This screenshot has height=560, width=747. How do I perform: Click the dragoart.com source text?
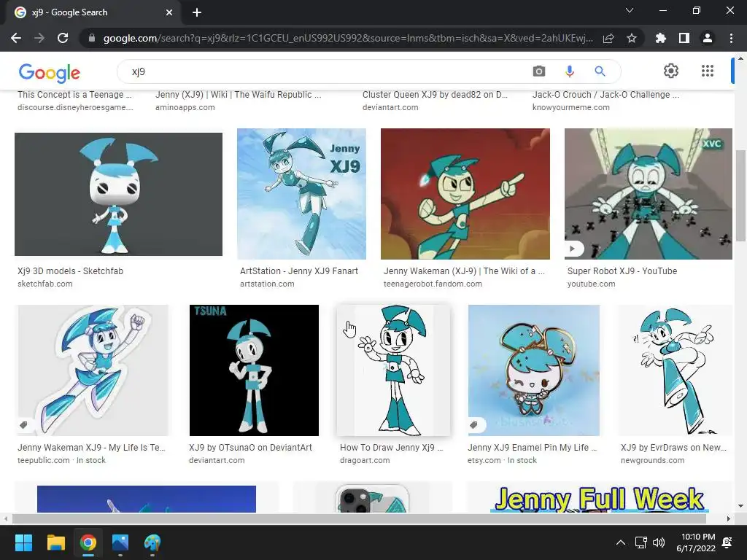click(x=365, y=461)
